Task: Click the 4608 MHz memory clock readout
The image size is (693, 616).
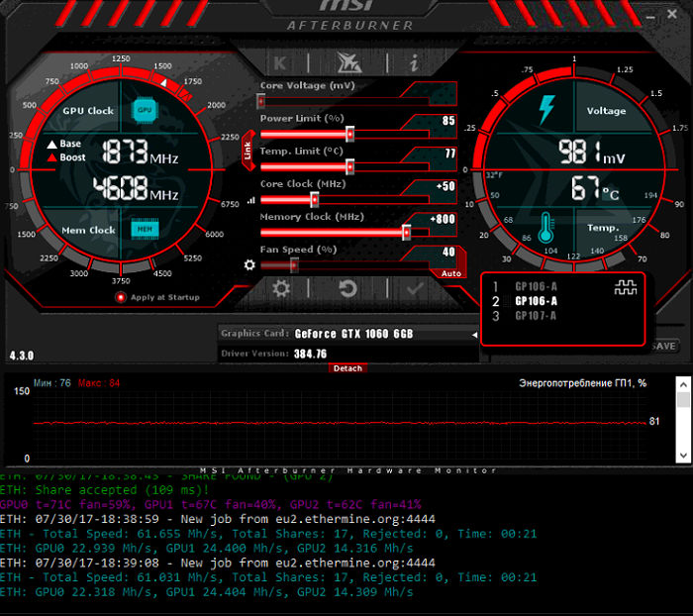Action: (x=136, y=188)
